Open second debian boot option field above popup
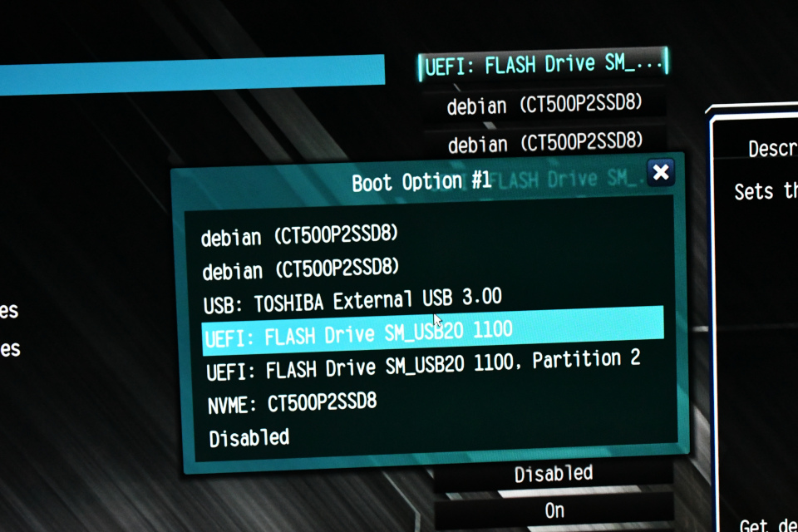Viewport: 798px width, 532px height. coord(544,143)
